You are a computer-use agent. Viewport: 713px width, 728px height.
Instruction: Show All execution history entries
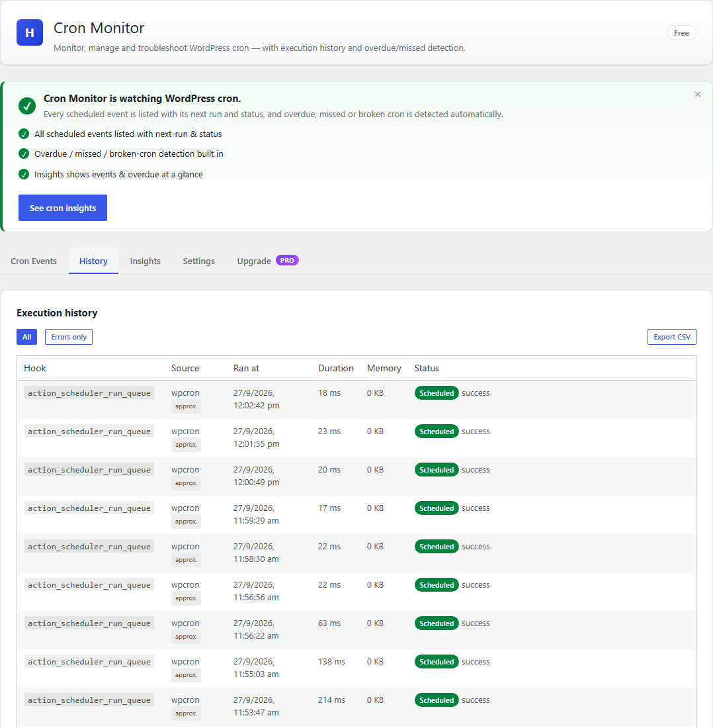point(27,337)
